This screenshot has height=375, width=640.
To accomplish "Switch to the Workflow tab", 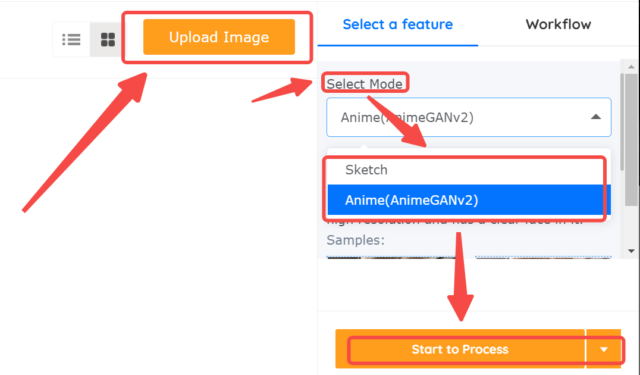I will click(558, 24).
